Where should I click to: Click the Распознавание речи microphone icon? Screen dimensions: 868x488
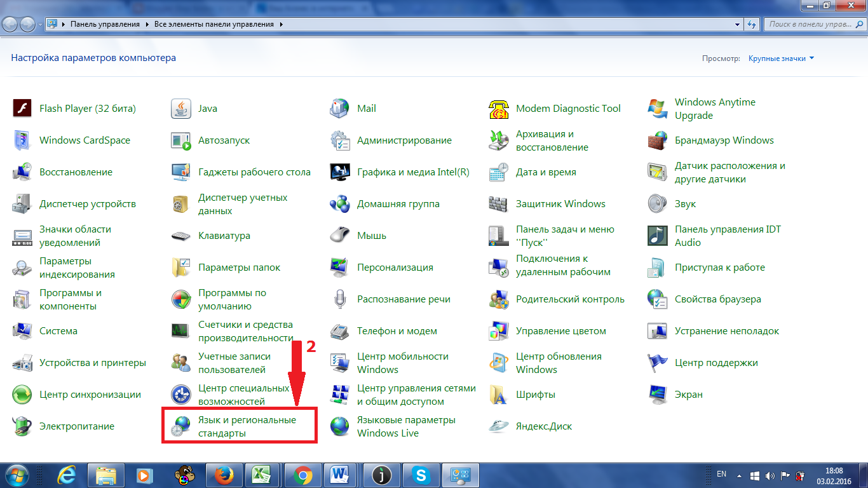(x=340, y=299)
